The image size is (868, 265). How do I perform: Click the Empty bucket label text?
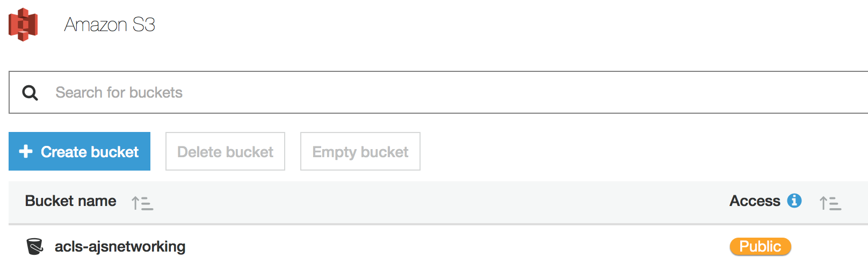tap(360, 152)
